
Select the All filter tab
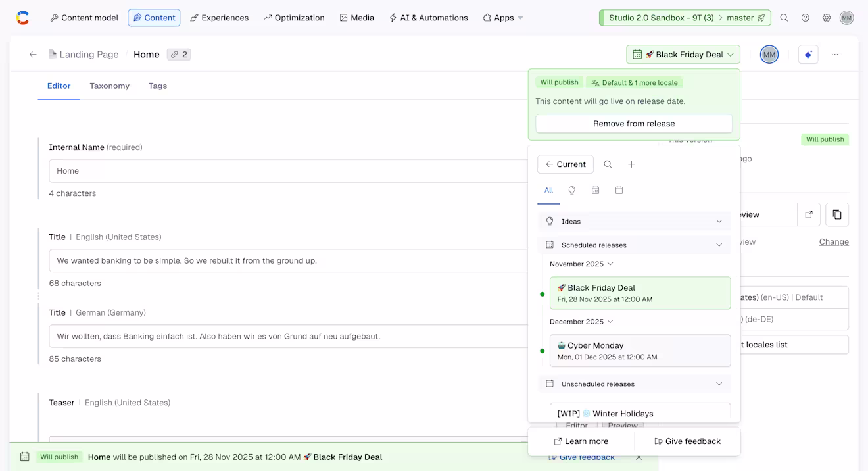(x=548, y=191)
